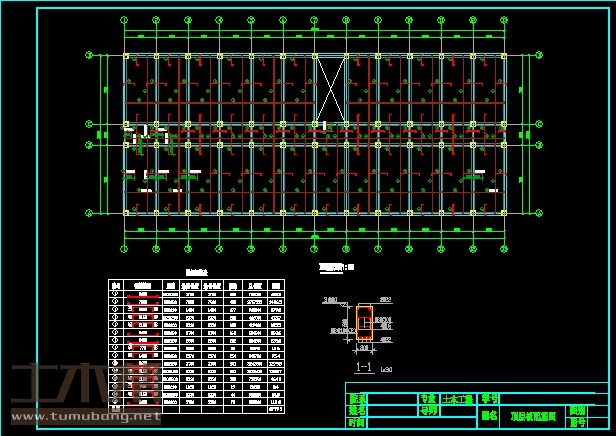
Task: Click the top-left corner column of the floor plan
Action: pyautogui.click(x=125, y=56)
